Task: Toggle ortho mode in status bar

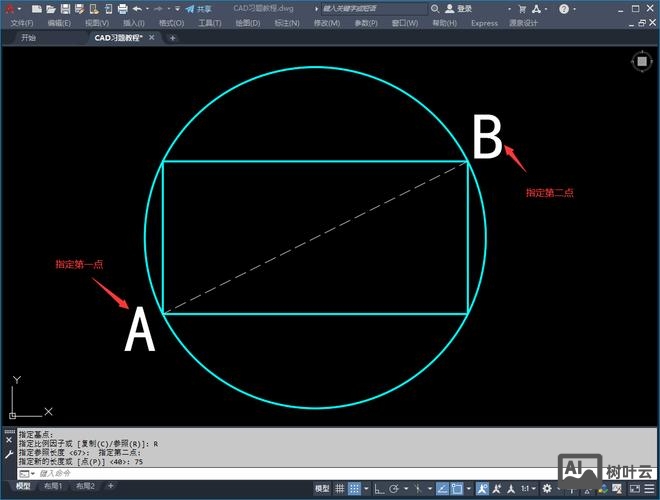Action: 382,488
